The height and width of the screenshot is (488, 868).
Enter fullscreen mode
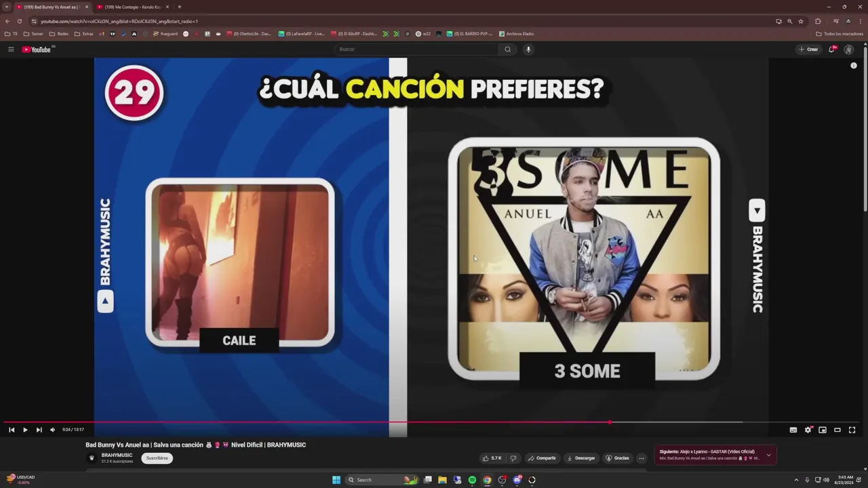852,430
